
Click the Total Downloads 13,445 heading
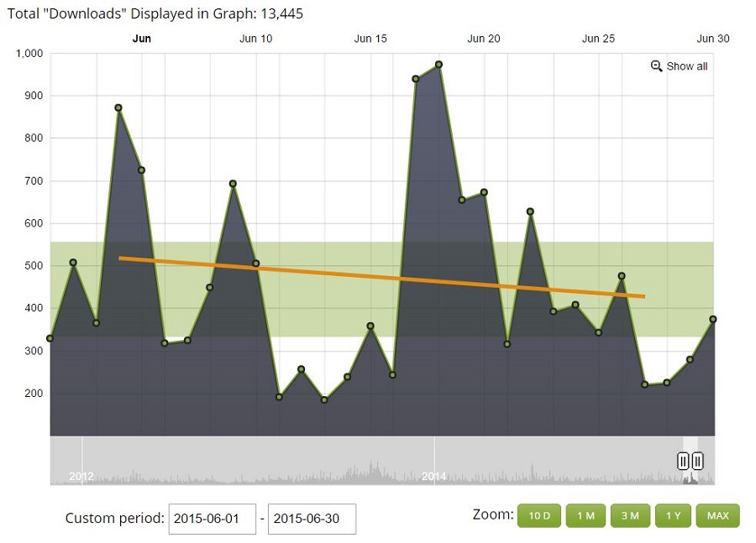[155, 13]
